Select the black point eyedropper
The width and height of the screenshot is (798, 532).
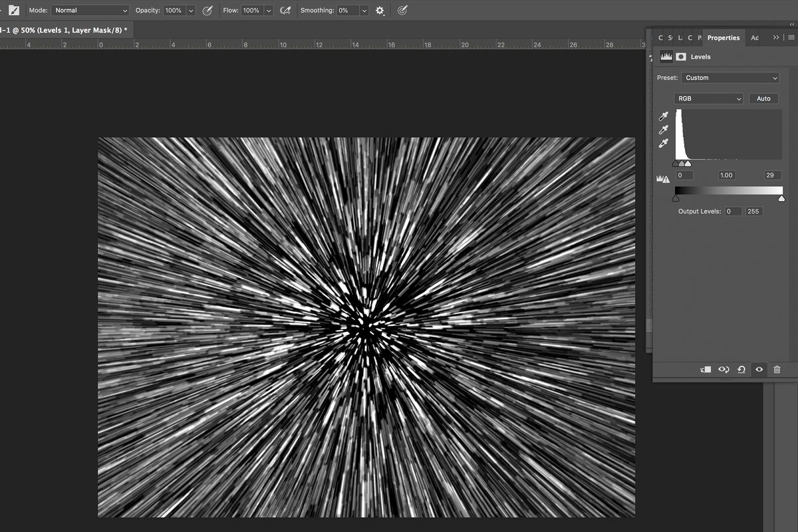663,116
